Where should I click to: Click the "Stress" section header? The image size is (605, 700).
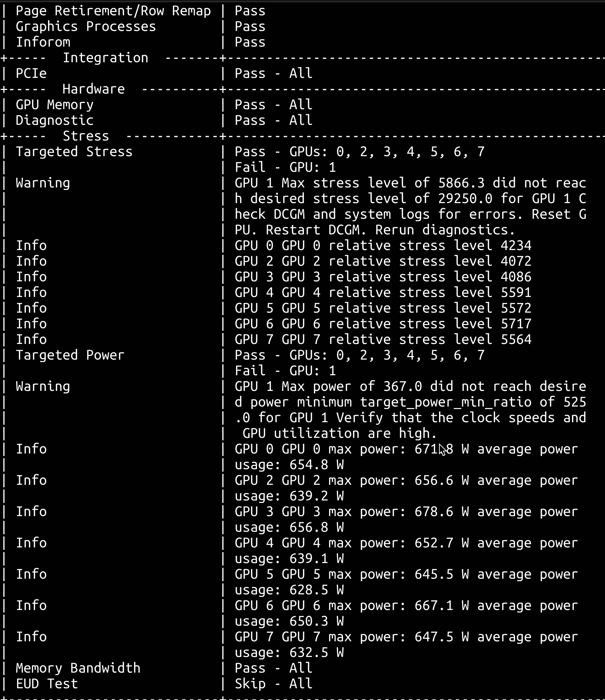[86, 136]
